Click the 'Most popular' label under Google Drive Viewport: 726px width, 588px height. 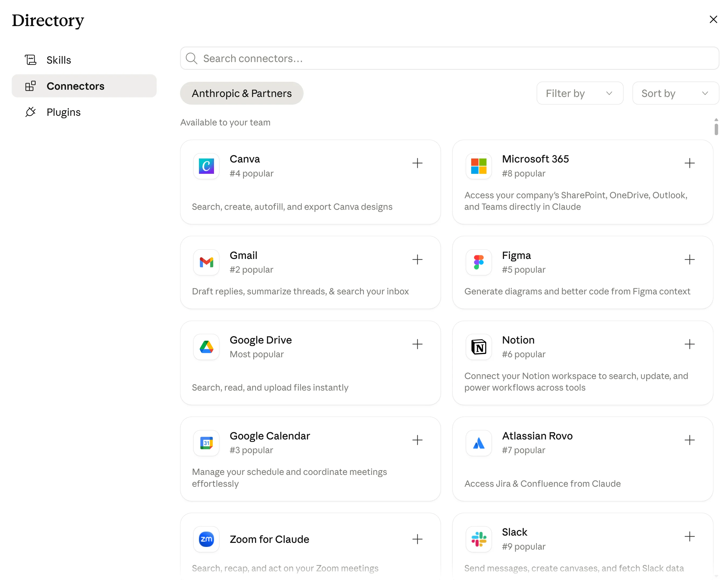click(x=257, y=354)
